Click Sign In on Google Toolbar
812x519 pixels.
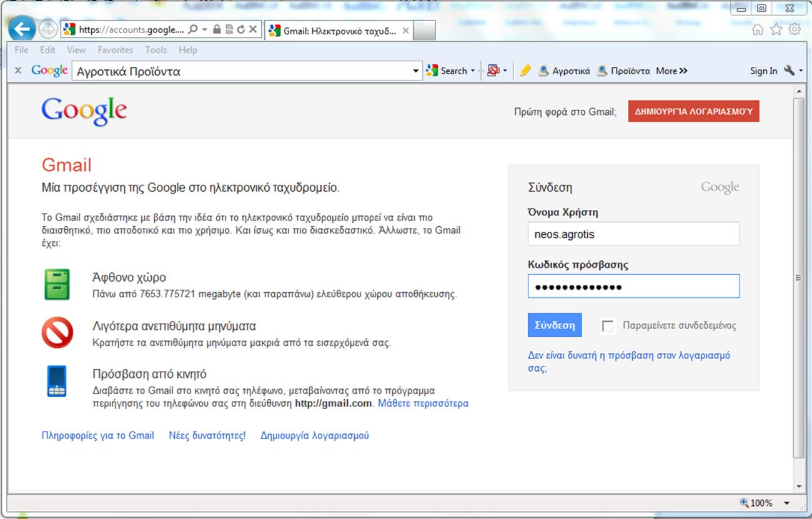click(x=763, y=71)
